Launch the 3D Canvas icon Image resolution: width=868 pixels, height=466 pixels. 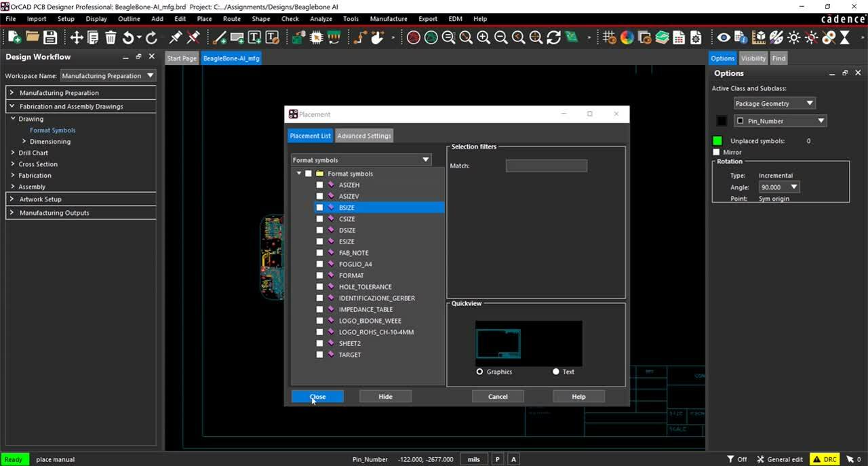(x=759, y=37)
